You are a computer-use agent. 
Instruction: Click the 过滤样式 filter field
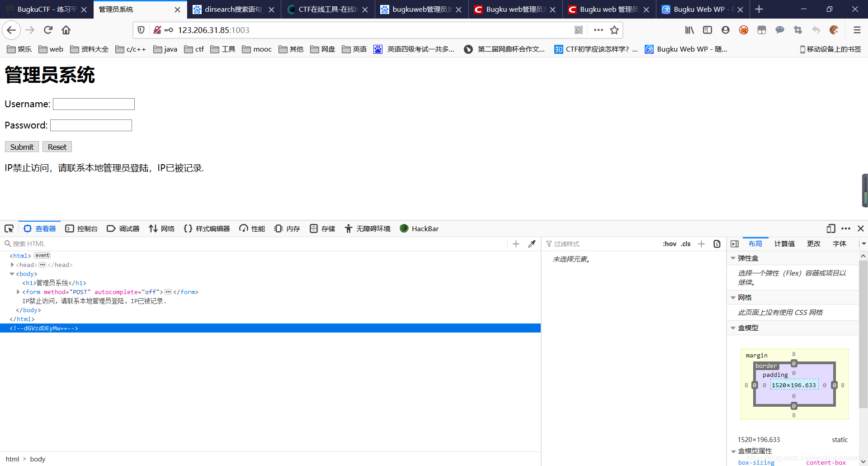click(602, 244)
